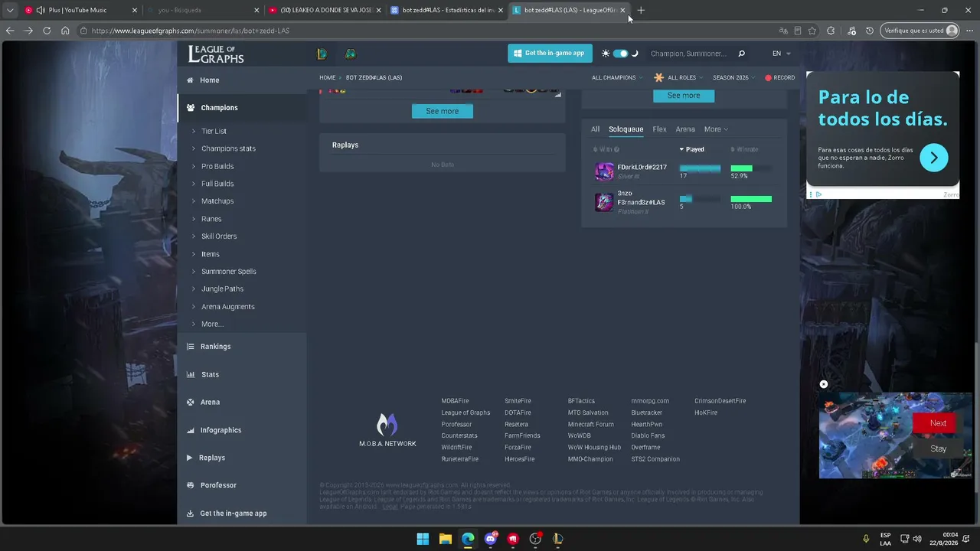Viewport: 980px width, 551px height.
Task: Click Stay on the floating video
Action: pyautogui.click(x=938, y=449)
